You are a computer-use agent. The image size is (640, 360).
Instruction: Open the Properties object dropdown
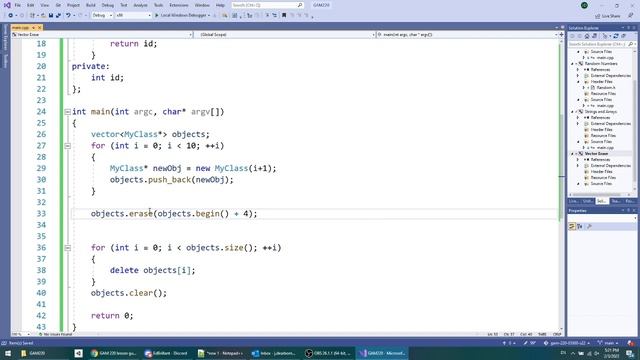pos(602,219)
